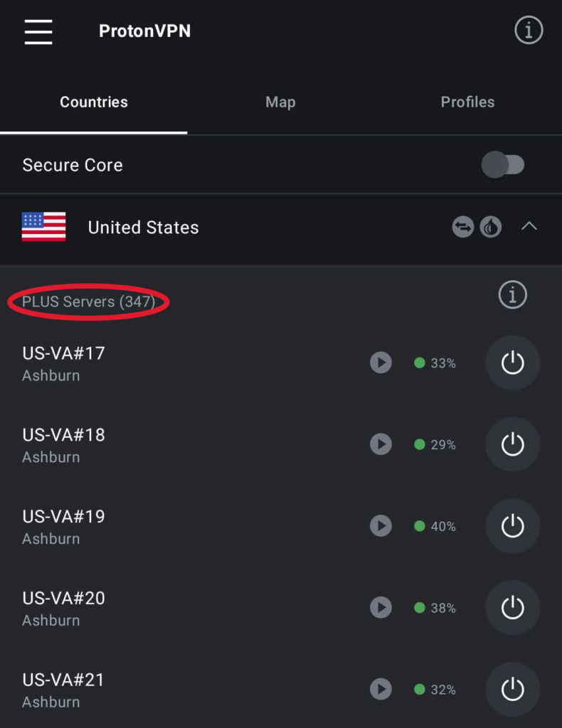Tap the United States country name
This screenshot has width=562, height=728.
[144, 227]
